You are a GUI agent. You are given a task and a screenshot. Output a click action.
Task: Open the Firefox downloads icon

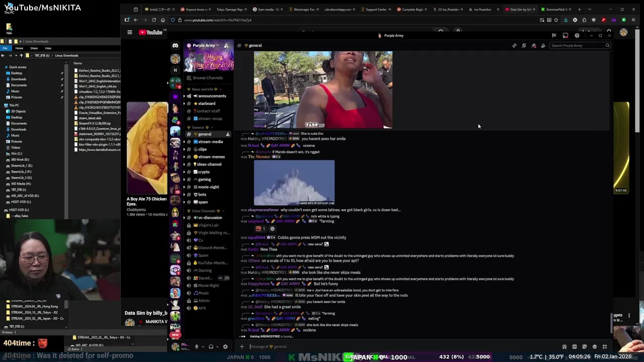pyautogui.click(x=566, y=20)
